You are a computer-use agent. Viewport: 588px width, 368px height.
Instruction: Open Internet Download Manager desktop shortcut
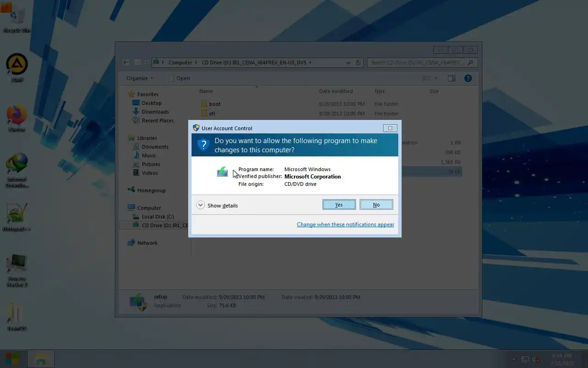pyautogui.click(x=17, y=170)
